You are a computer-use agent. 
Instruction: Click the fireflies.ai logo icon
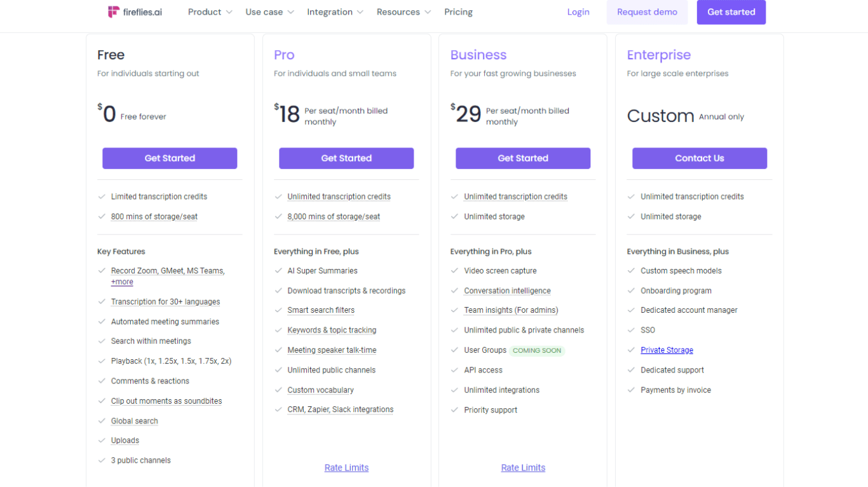pyautogui.click(x=114, y=12)
